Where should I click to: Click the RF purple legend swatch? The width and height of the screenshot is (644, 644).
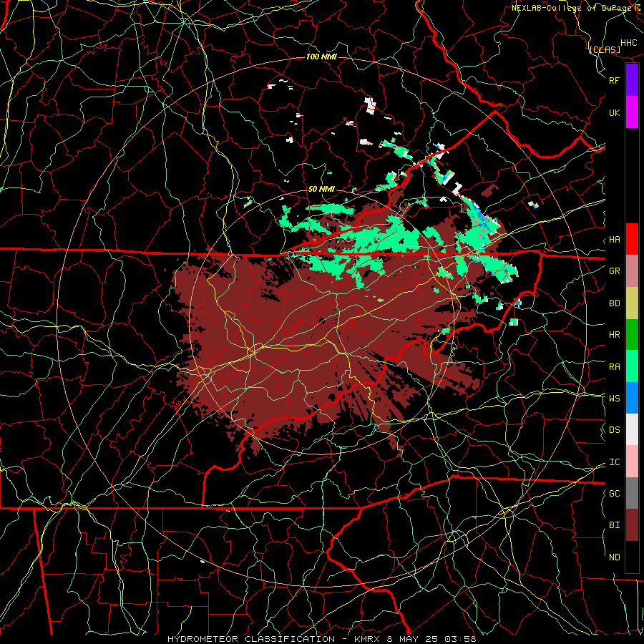click(x=632, y=80)
